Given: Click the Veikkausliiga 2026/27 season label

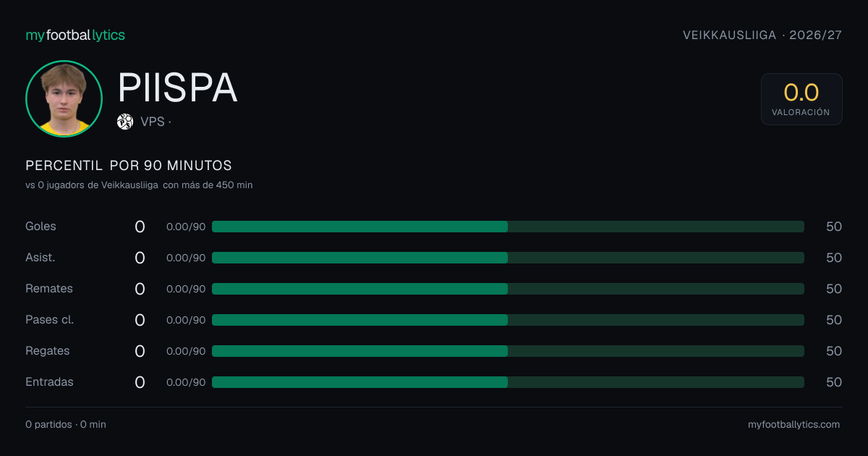Looking at the screenshot, I should click(762, 35).
